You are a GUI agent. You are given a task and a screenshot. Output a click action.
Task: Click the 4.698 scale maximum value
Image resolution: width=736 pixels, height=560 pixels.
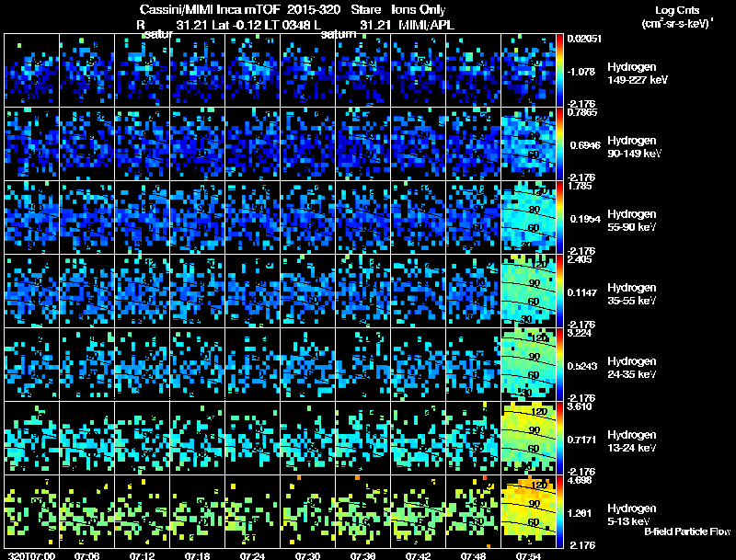(580, 480)
